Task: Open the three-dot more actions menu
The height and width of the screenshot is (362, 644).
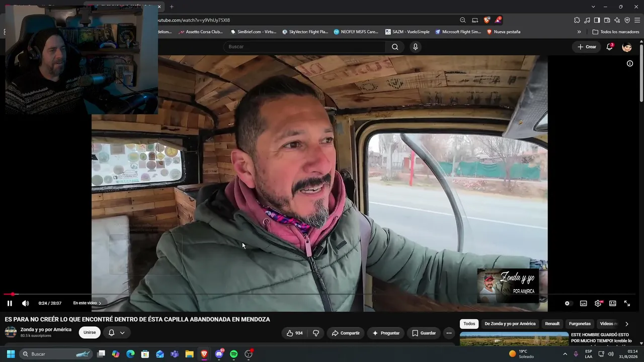Action: click(x=449, y=333)
